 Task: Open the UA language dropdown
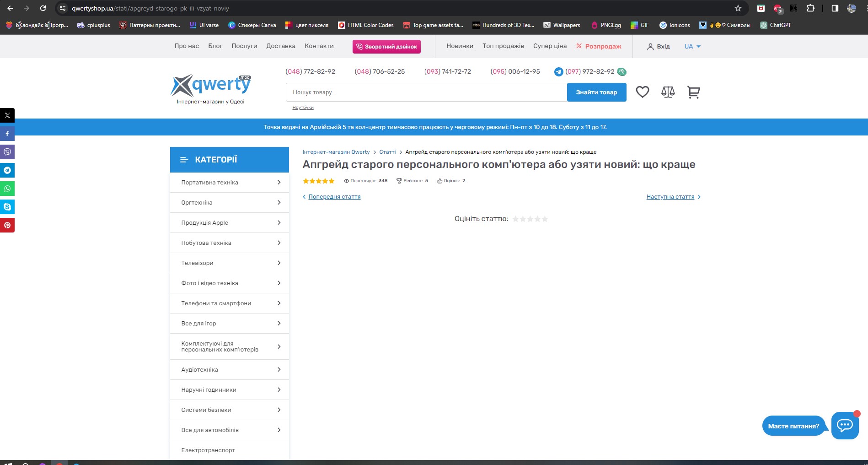click(692, 46)
